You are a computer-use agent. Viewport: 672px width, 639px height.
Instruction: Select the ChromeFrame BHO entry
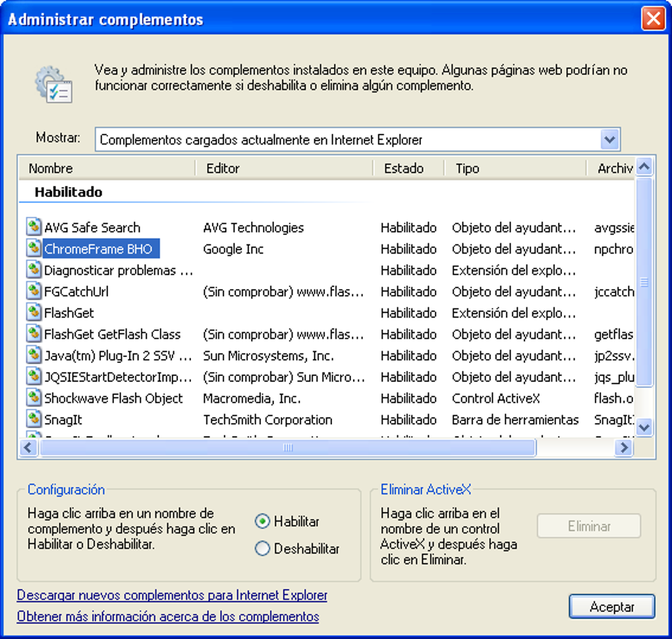pos(101,248)
